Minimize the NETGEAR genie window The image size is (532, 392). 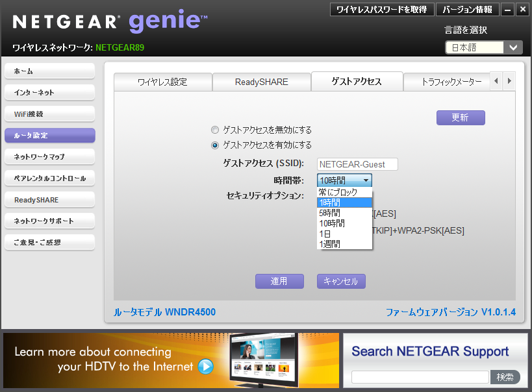[x=508, y=10]
